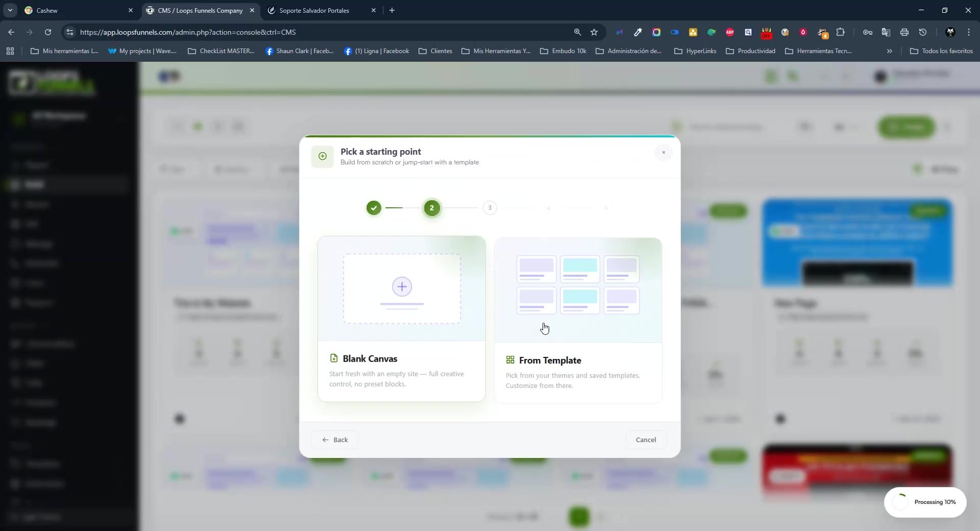980x531 pixels.
Task: Open the purple signal-wave extension
Action: coord(620,32)
